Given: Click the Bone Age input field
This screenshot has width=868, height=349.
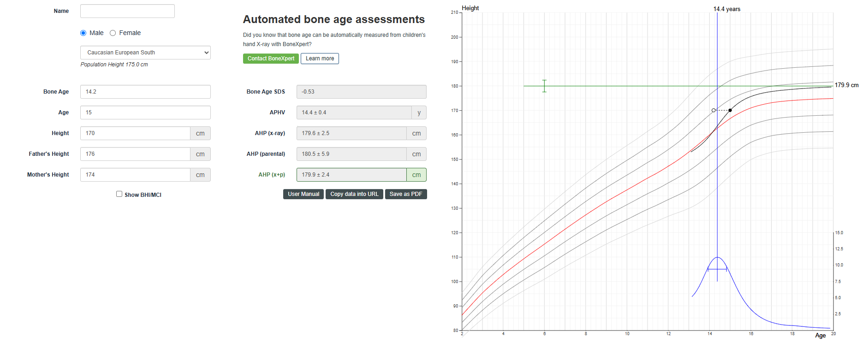Looking at the screenshot, I should tap(145, 92).
